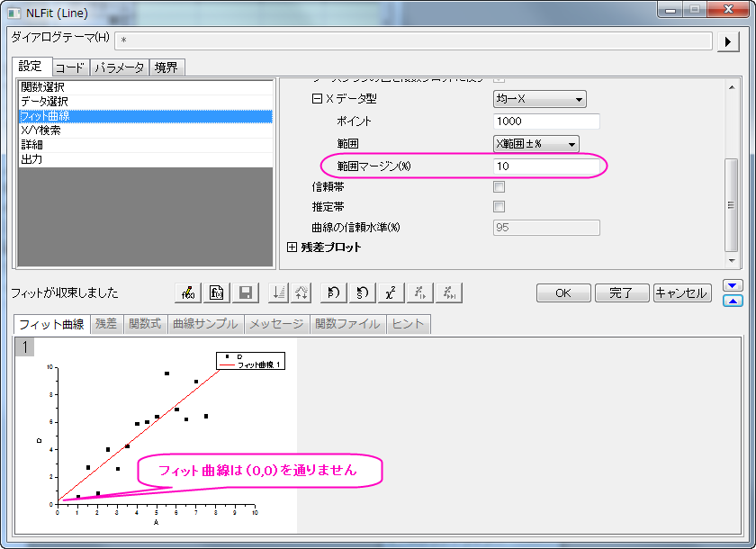Open the 関数式 preview tab

145,324
